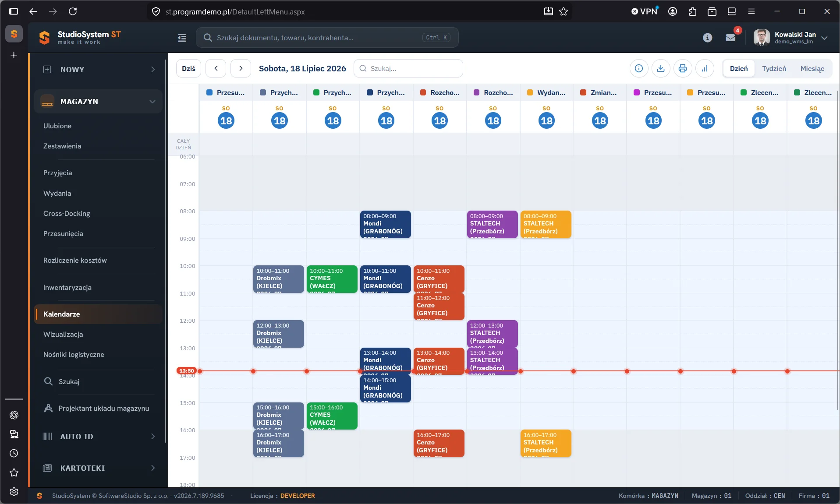This screenshot has width=840, height=504.
Task: Open browser extensions puzzle icon
Action: pyautogui.click(x=692, y=11)
